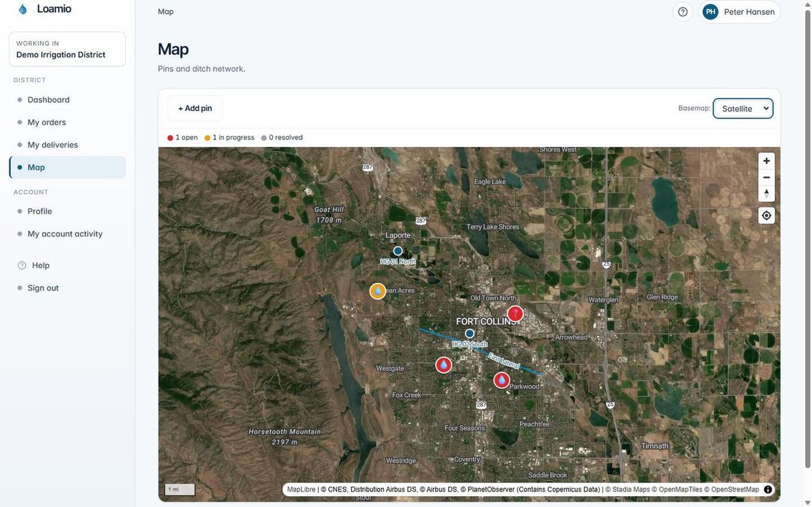Click the blue East Lateral ditch line

480,352
